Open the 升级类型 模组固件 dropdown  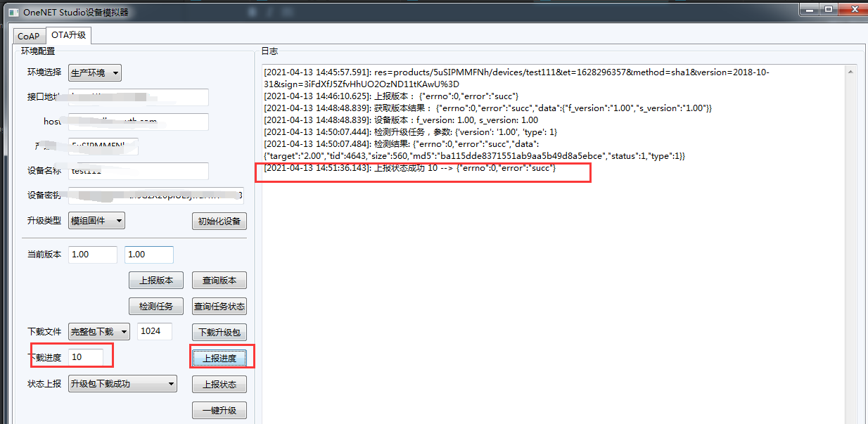[x=96, y=221]
